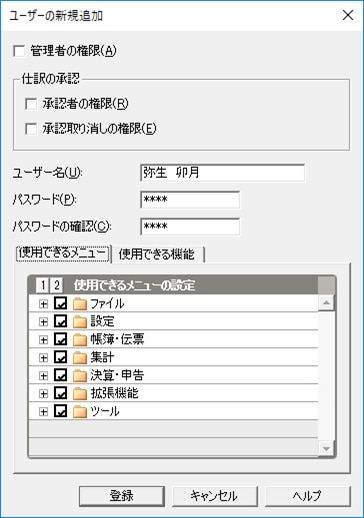Select outline level 2 button
This screenshot has height=518, width=364.
pos(56,285)
